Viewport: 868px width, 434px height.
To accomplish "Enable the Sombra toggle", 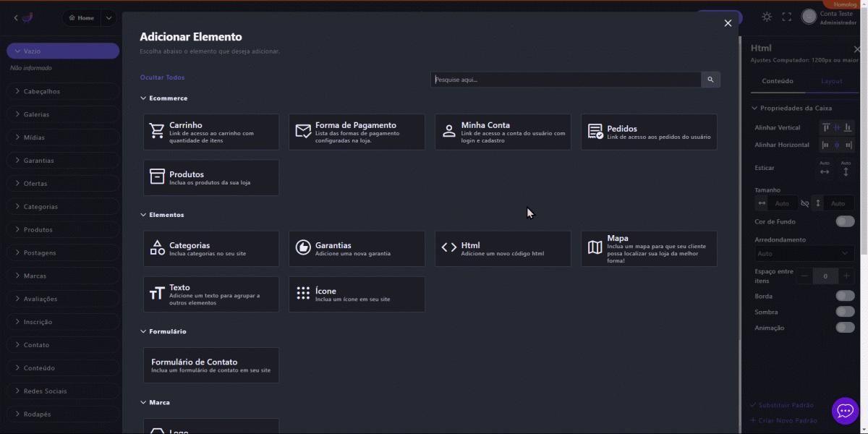I will (844, 312).
